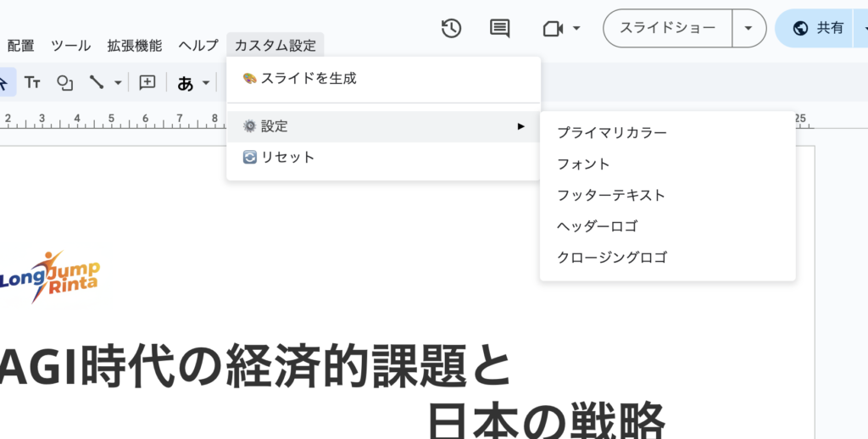868x439 pixels.
Task: Click the LongJump Rinta logo on slide
Action: [49, 275]
